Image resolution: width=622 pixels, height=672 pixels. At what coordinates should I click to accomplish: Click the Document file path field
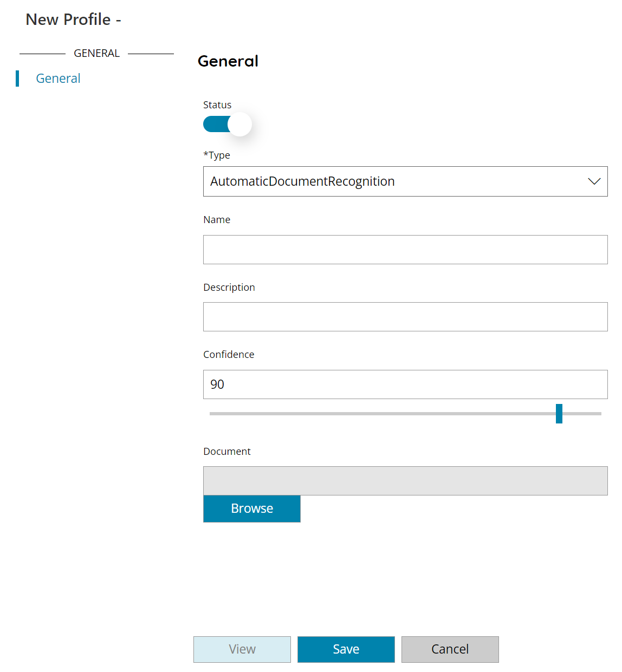coord(405,481)
